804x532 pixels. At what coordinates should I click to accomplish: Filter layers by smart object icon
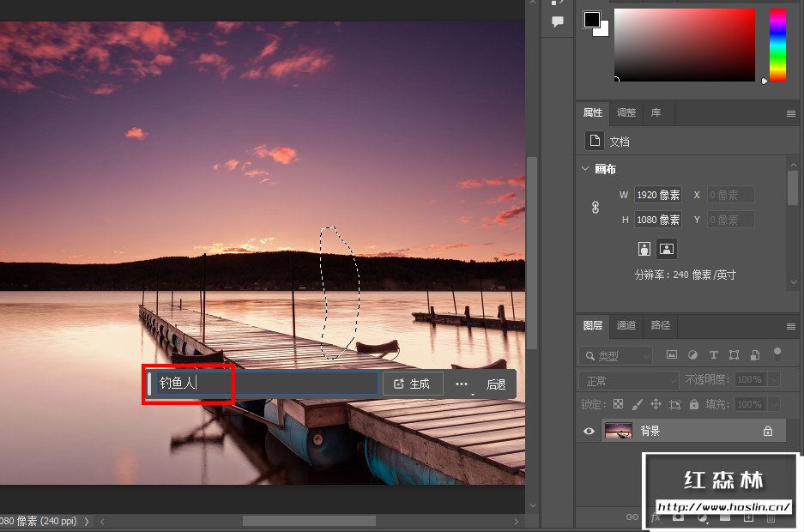(x=755, y=354)
